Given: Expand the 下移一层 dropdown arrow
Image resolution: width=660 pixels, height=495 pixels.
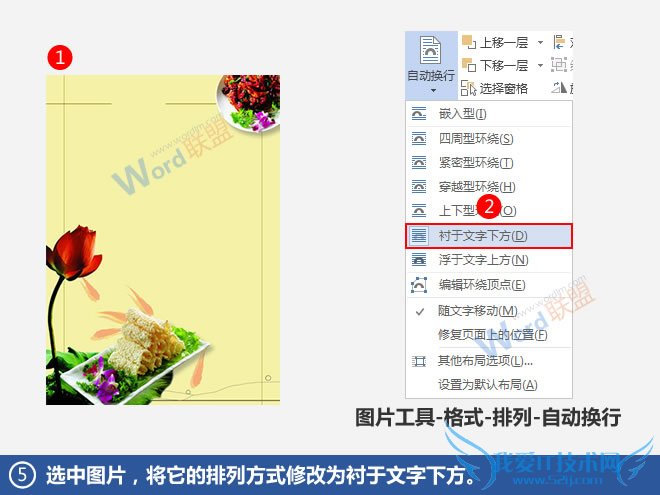Looking at the screenshot, I should [540, 66].
